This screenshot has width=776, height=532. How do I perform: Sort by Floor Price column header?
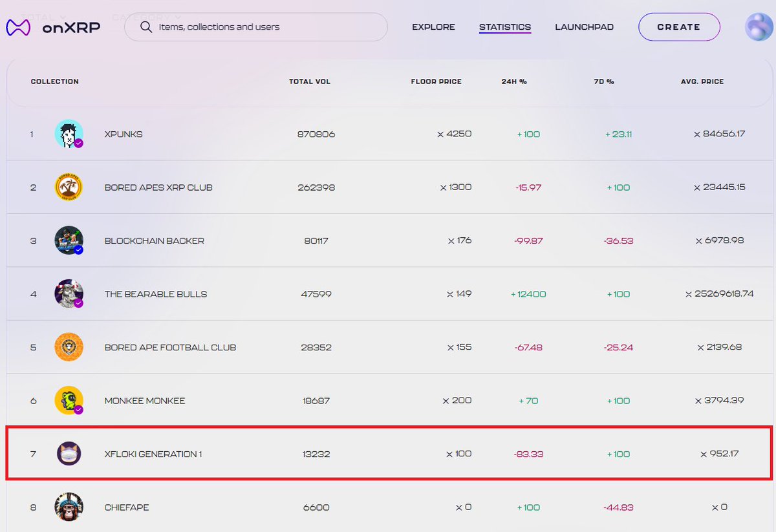(x=436, y=81)
